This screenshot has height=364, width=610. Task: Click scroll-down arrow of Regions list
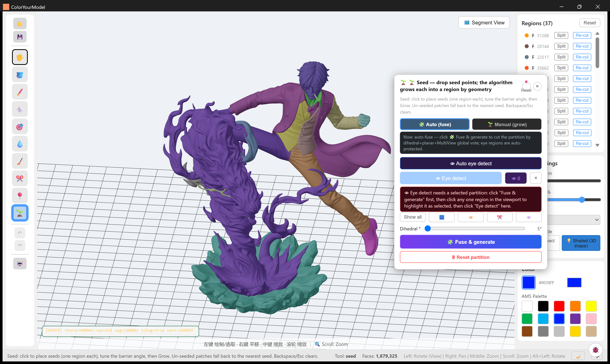[597, 145]
